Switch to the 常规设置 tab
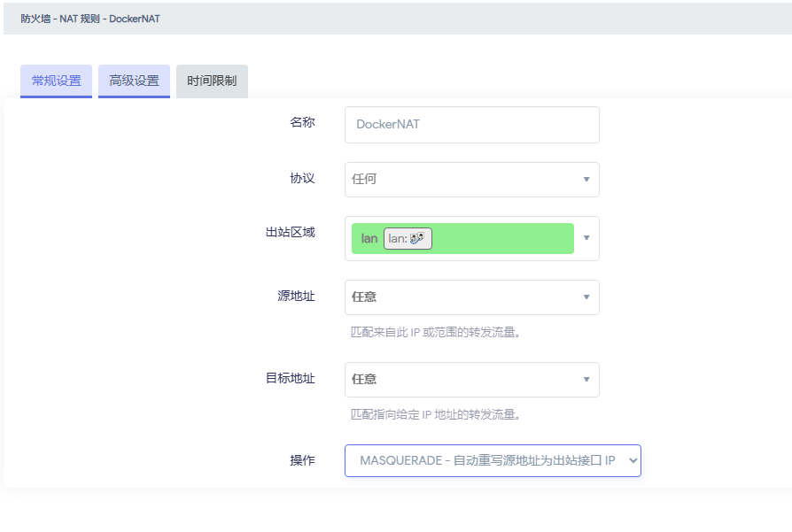792x532 pixels. click(x=56, y=81)
